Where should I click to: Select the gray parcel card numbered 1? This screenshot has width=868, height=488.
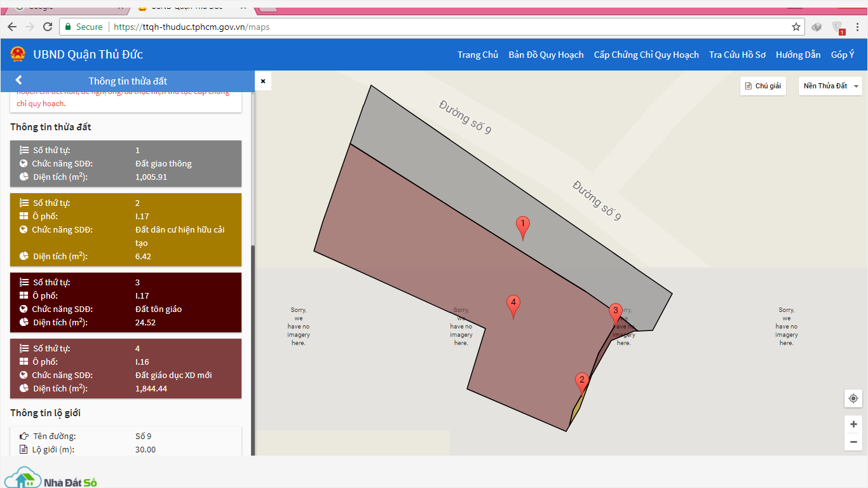(x=126, y=163)
